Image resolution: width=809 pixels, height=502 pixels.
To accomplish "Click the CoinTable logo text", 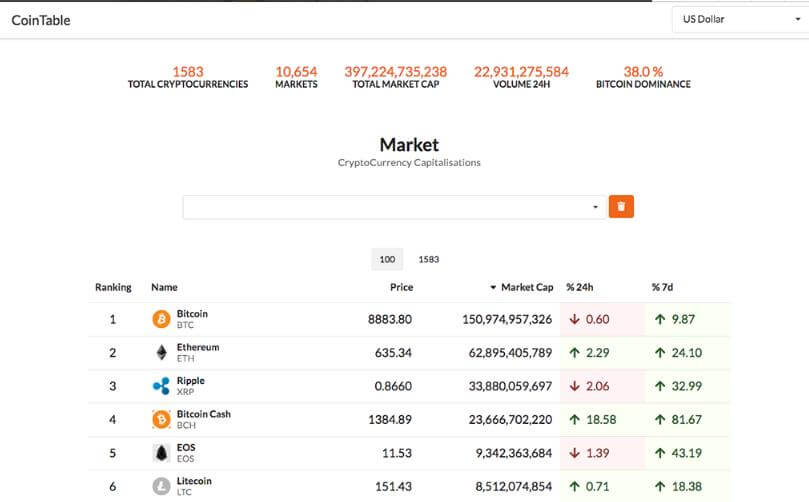I will click(41, 20).
